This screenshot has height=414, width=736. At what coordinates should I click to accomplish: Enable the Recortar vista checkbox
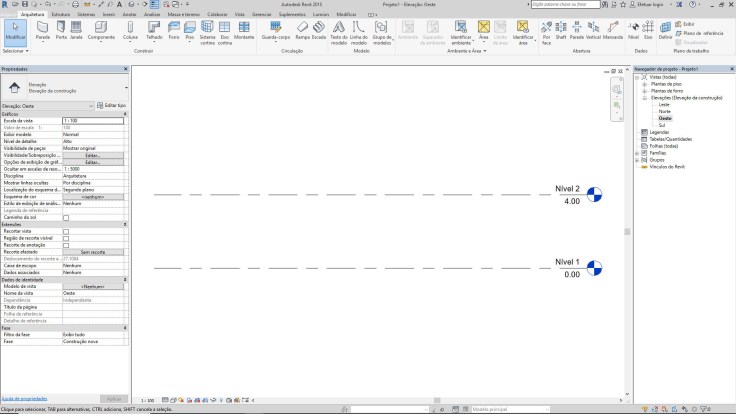pos(66,231)
